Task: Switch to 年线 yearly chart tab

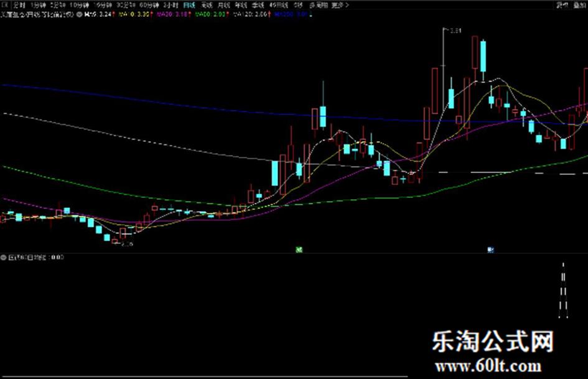Action: [241, 5]
